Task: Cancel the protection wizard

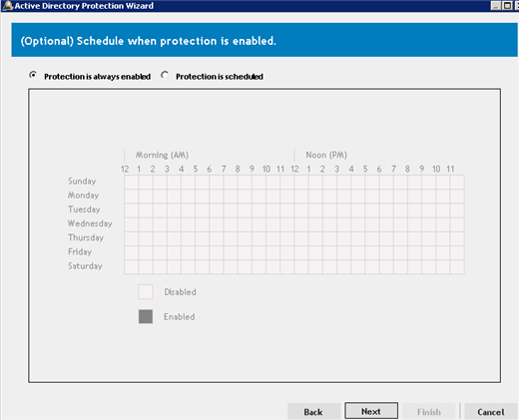Action: 491,412
